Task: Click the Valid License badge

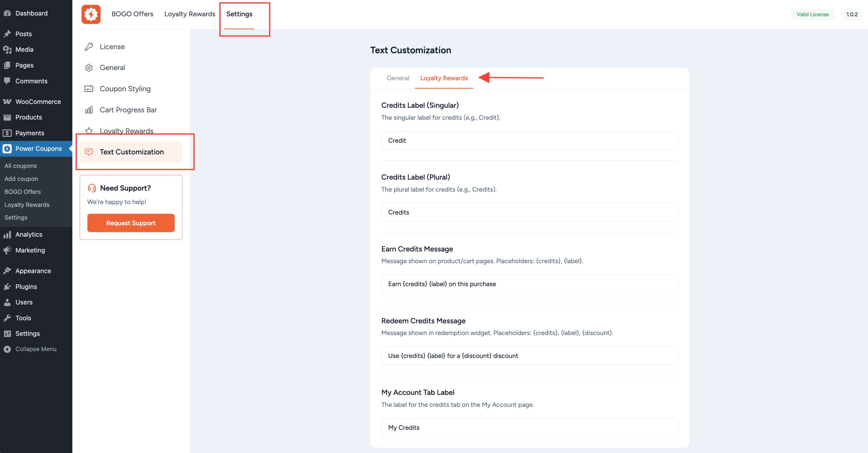Action: [x=812, y=14]
